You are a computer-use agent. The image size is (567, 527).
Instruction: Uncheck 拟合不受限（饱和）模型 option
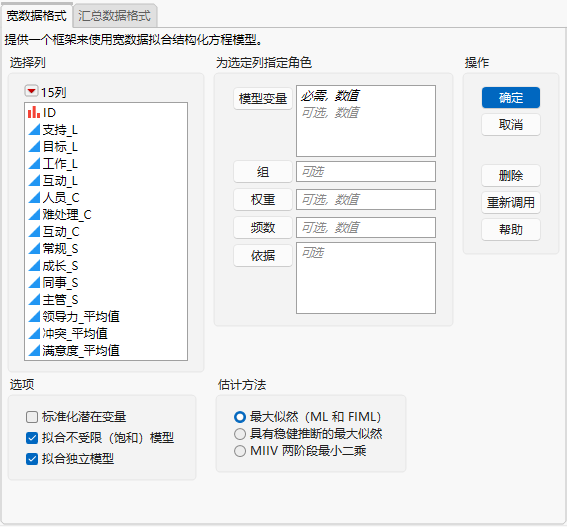[x=32, y=438]
